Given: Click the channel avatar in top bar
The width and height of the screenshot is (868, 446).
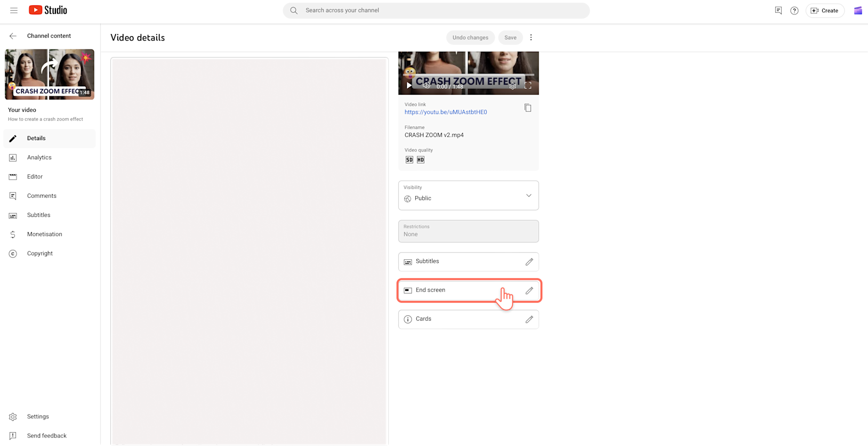Looking at the screenshot, I should click(858, 11).
